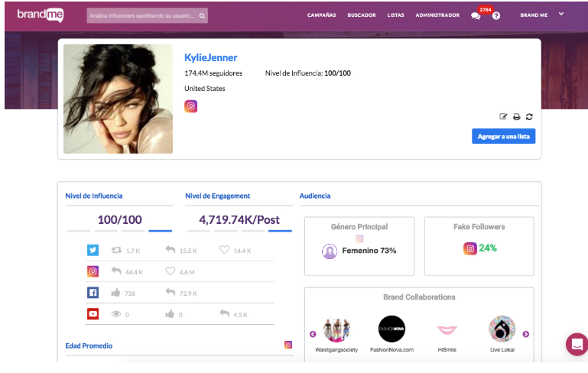Click the 2784 notification badge

pyautogui.click(x=486, y=10)
